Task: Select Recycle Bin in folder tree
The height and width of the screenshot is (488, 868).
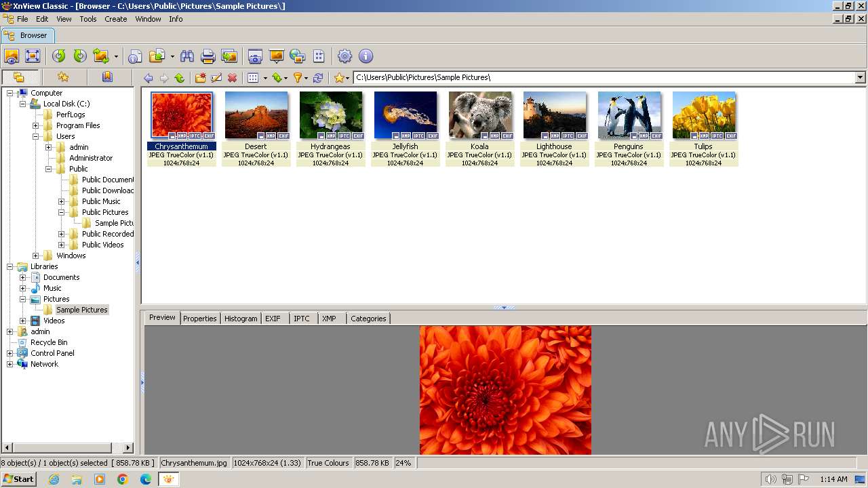Action: click(49, 342)
